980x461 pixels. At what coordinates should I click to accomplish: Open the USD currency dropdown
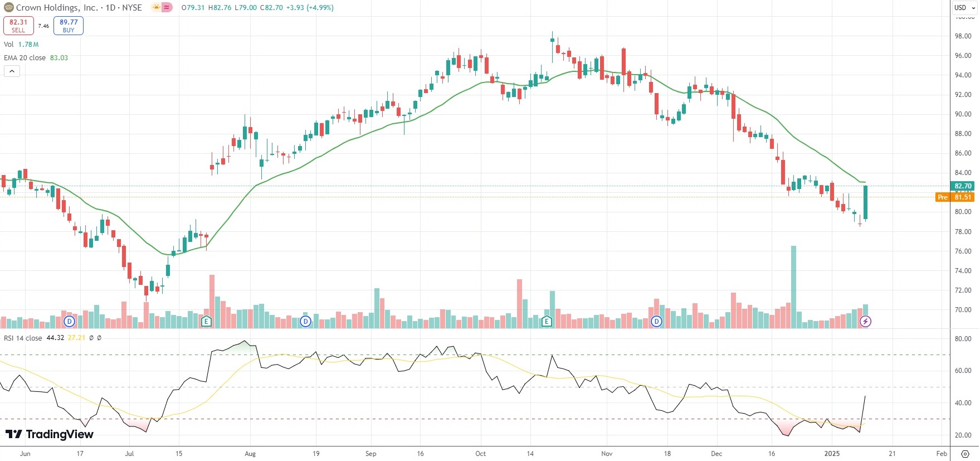tap(964, 8)
